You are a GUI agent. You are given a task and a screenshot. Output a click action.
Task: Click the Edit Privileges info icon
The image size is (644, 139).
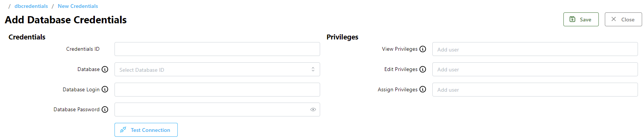423,69
